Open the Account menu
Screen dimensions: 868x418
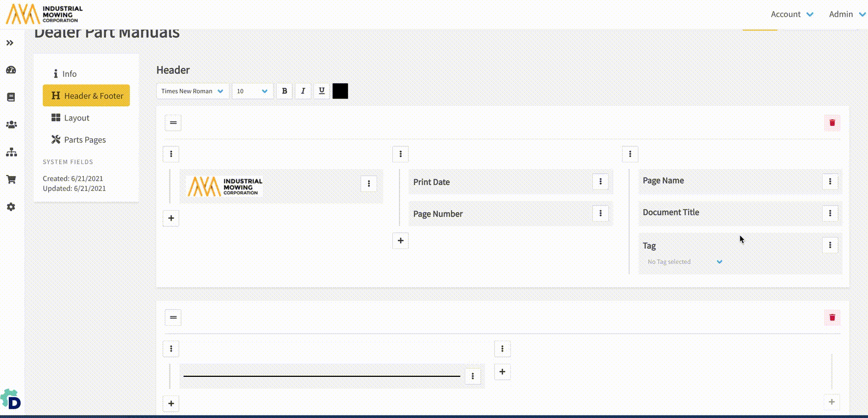click(x=792, y=14)
